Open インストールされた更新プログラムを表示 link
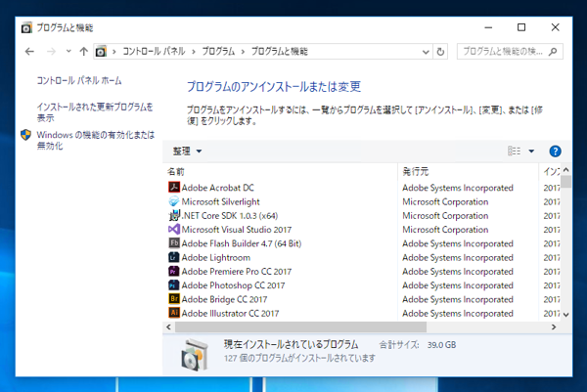The width and height of the screenshot is (587, 392). (95, 112)
